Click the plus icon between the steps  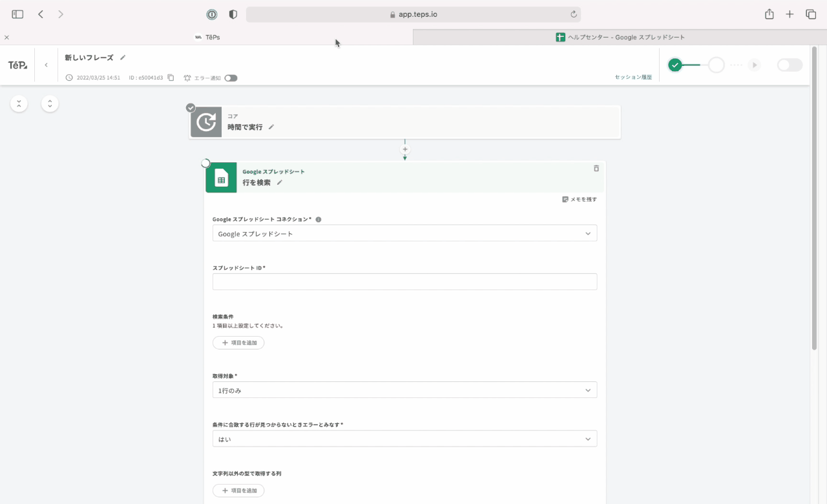(x=405, y=149)
